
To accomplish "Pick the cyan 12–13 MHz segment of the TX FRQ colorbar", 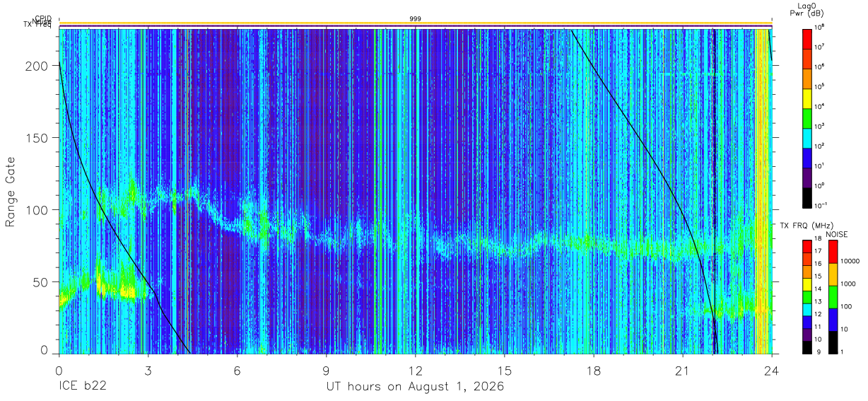I will [x=807, y=308].
